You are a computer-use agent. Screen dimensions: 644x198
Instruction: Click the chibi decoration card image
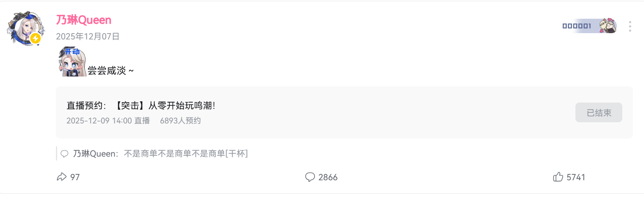(608, 26)
